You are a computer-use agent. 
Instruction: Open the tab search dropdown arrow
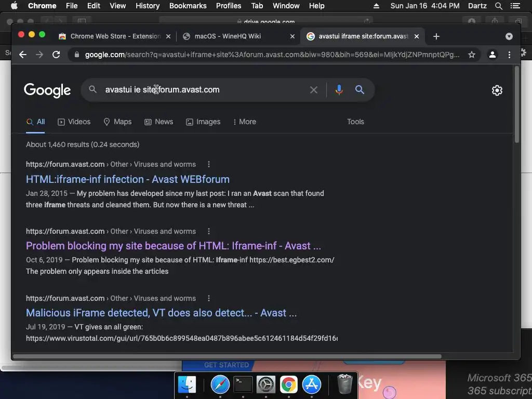coord(509,36)
